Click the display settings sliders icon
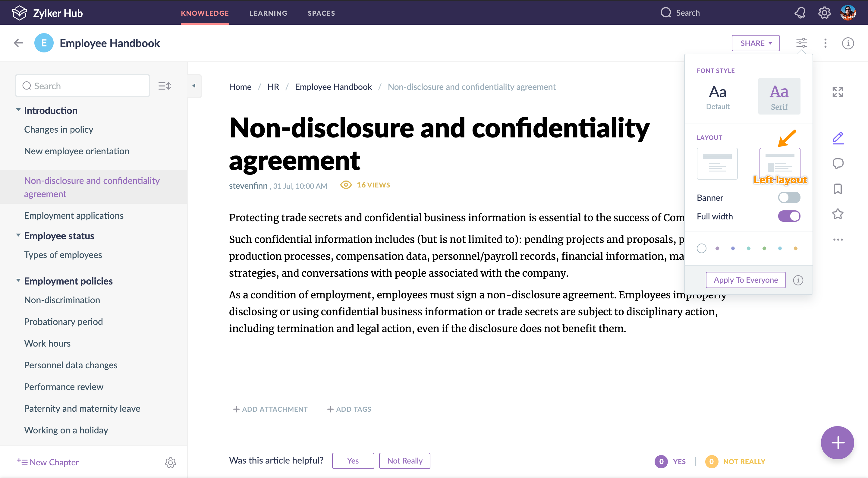Screen dimensions: 868x478 802,43
